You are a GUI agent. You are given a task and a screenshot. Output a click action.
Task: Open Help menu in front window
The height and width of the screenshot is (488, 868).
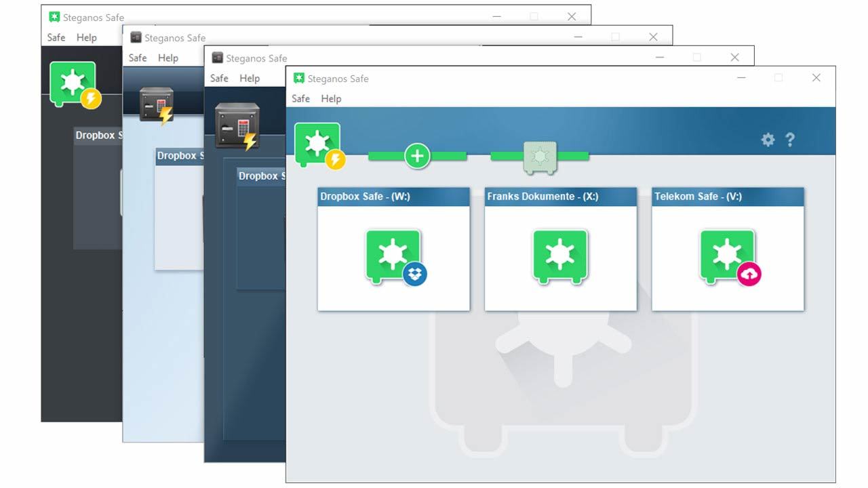[331, 98]
